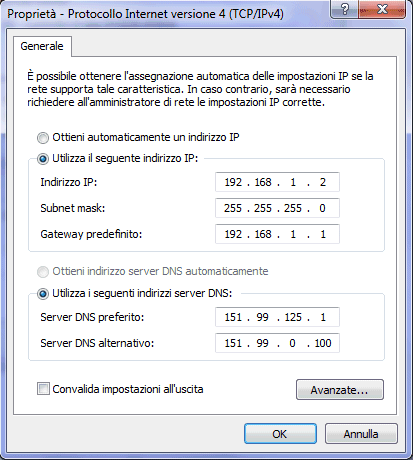The height and width of the screenshot is (460, 413).
Task: Click first octet 255 of Subnet mask
Action: point(233,208)
